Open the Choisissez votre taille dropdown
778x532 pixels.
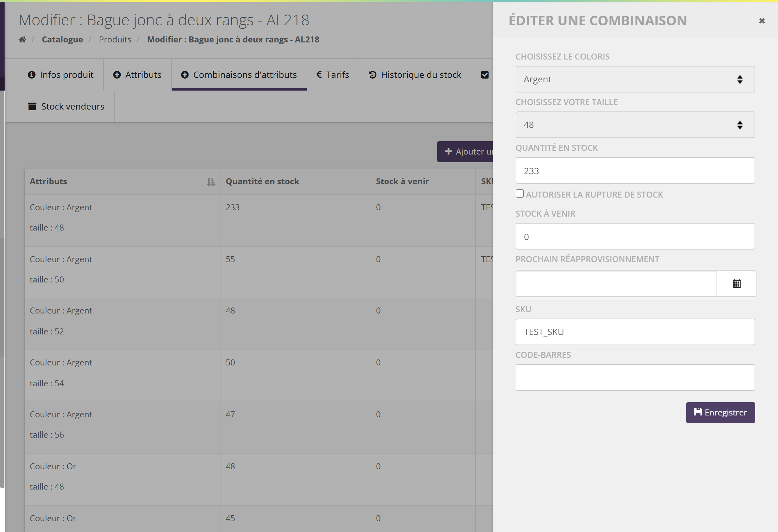pyautogui.click(x=635, y=125)
